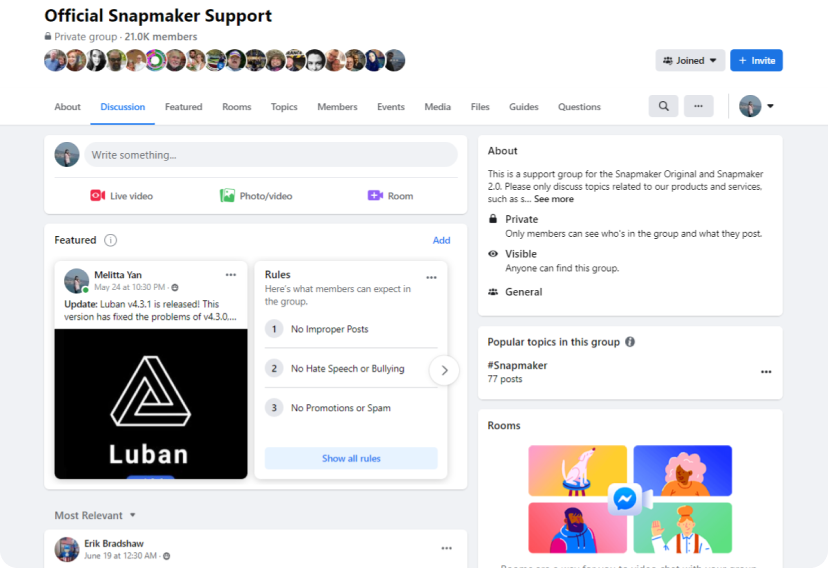Open the Guides tab
828x568 pixels.
(523, 107)
